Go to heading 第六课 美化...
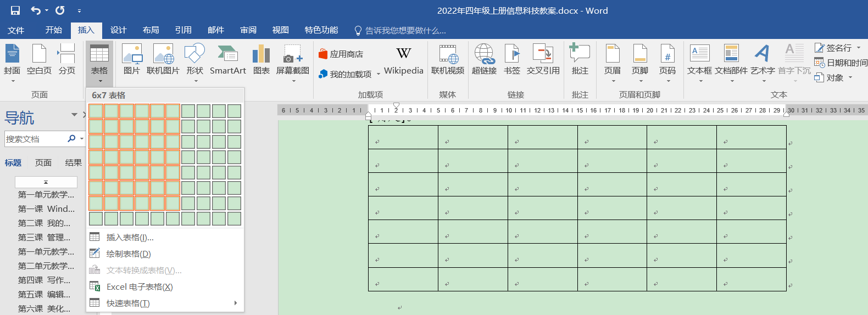868x315 pixels. click(x=44, y=308)
